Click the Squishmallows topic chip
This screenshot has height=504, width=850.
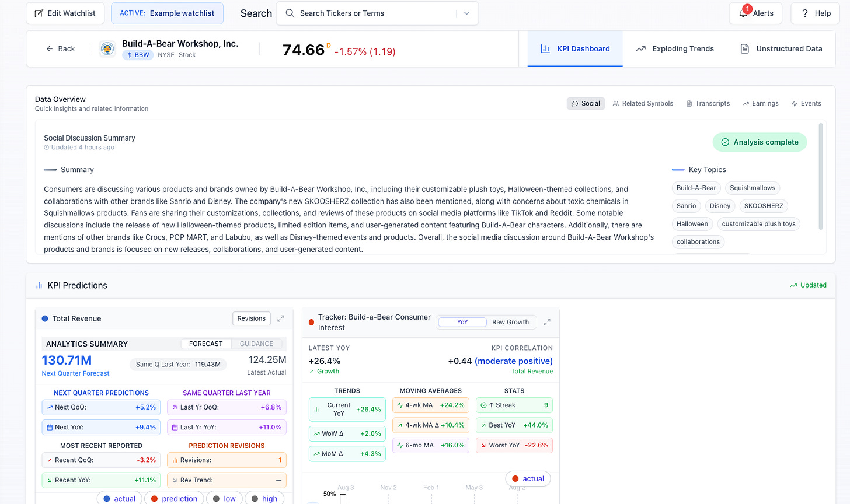pyautogui.click(x=753, y=188)
